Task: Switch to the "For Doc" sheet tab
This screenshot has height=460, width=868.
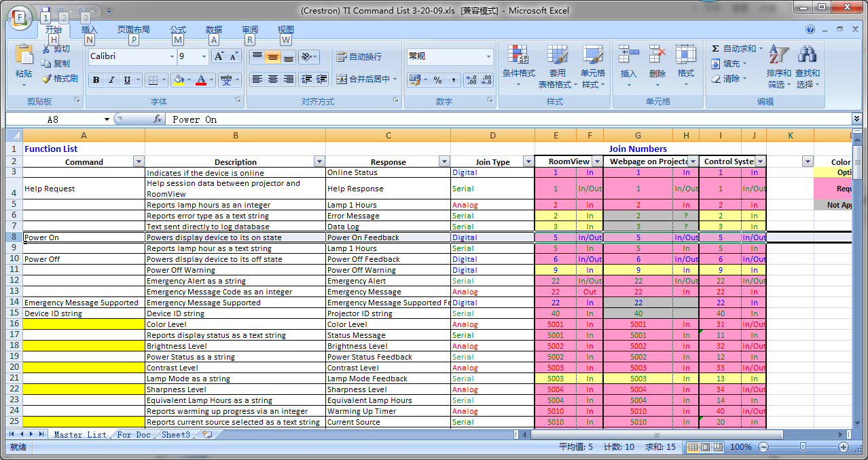Action: tap(134, 435)
